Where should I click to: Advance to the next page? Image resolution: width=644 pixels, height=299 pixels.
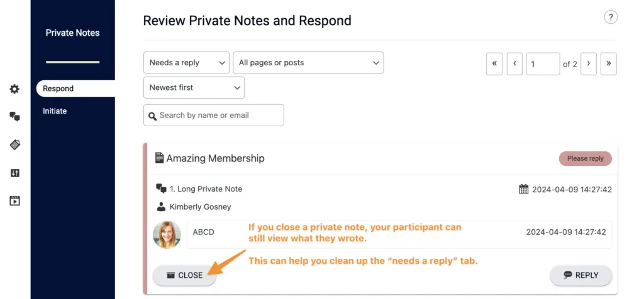click(589, 64)
